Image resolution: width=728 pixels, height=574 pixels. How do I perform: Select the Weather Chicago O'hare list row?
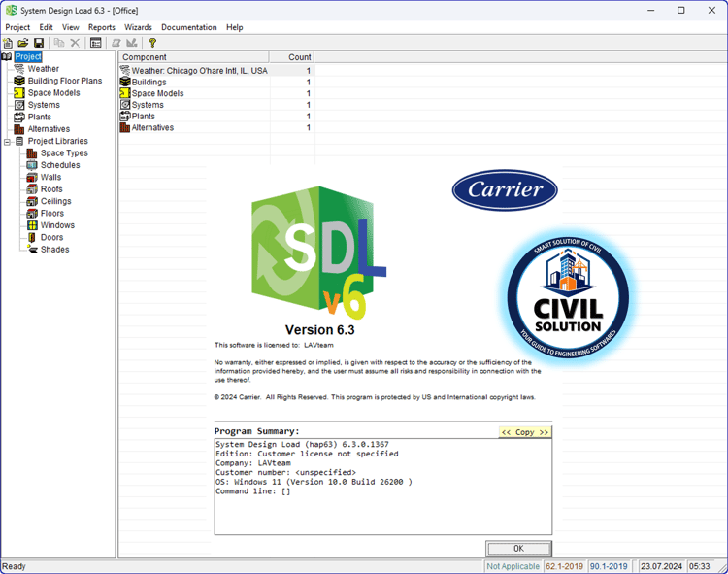[216, 71]
